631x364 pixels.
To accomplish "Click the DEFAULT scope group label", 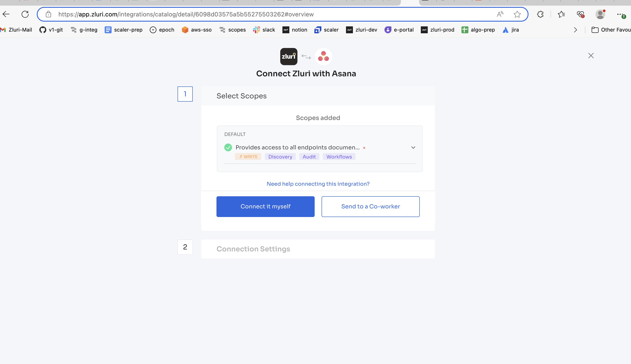I will (x=235, y=134).
